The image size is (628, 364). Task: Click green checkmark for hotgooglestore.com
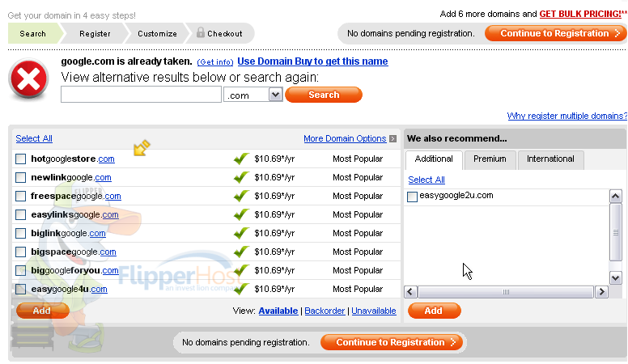[241, 159]
